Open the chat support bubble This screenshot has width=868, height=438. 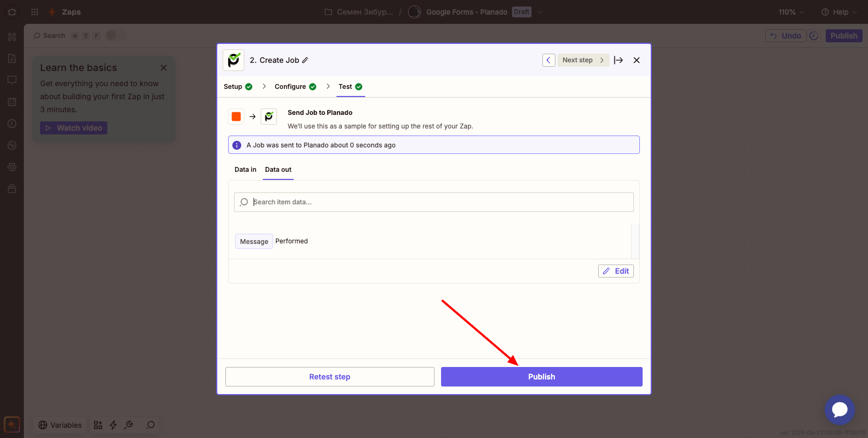[840, 410]
